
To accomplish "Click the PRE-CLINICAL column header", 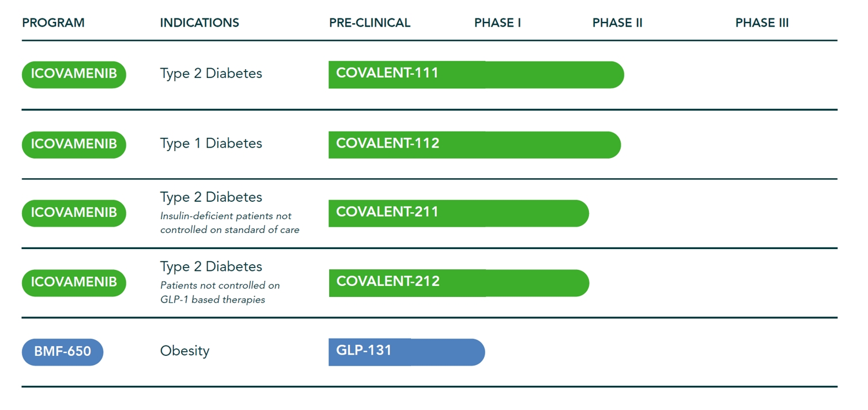I will click(x=369, y=23).
